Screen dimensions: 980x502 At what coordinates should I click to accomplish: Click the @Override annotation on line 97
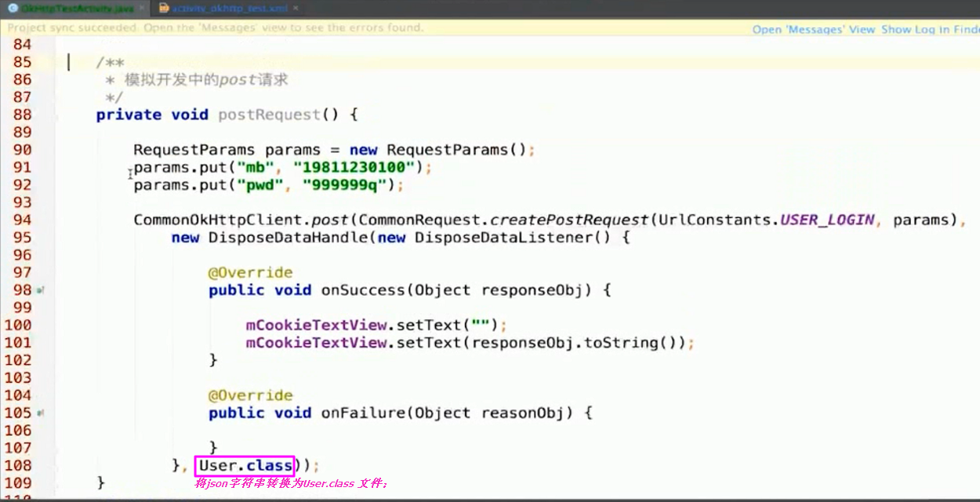(x=250, y=272)
